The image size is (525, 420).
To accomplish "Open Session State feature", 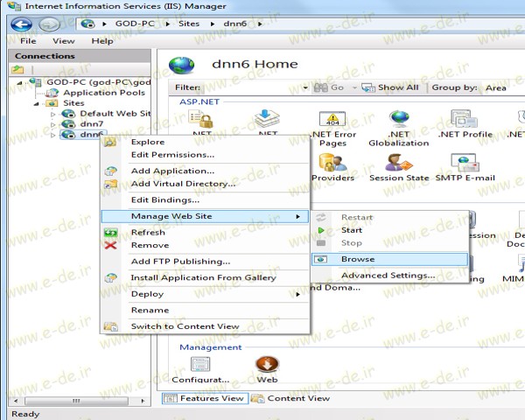I will click(x=399, y=167).
